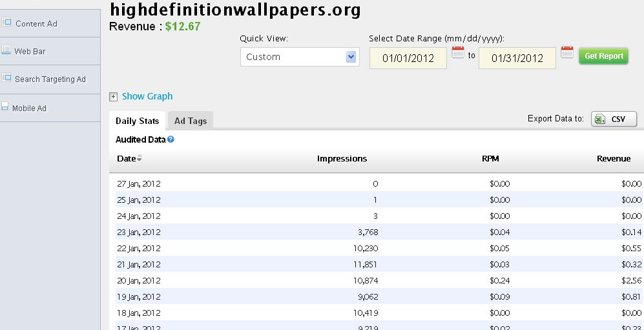Click revenue value $2.56
Screen dimensions: 644x330
[632, 281]
